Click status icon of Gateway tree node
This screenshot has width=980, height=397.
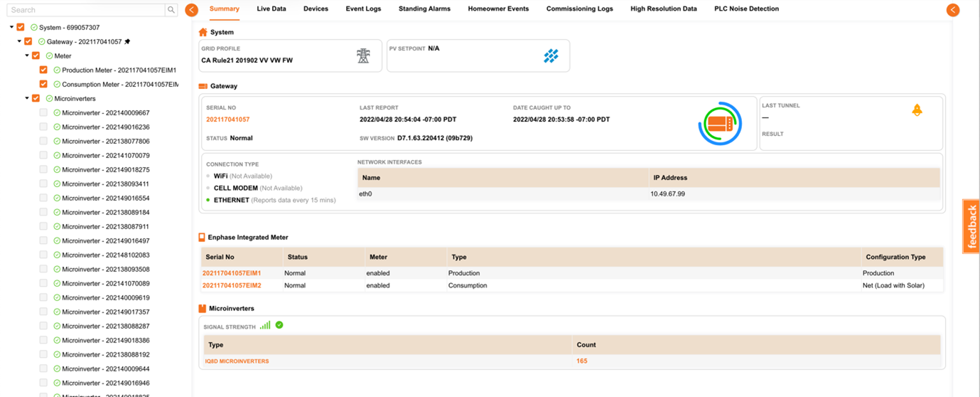click(x=42, y=42)
